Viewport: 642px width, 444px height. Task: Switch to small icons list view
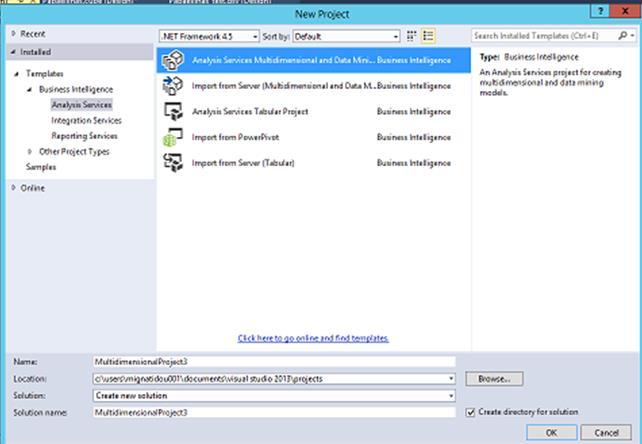tap(428, 36)
